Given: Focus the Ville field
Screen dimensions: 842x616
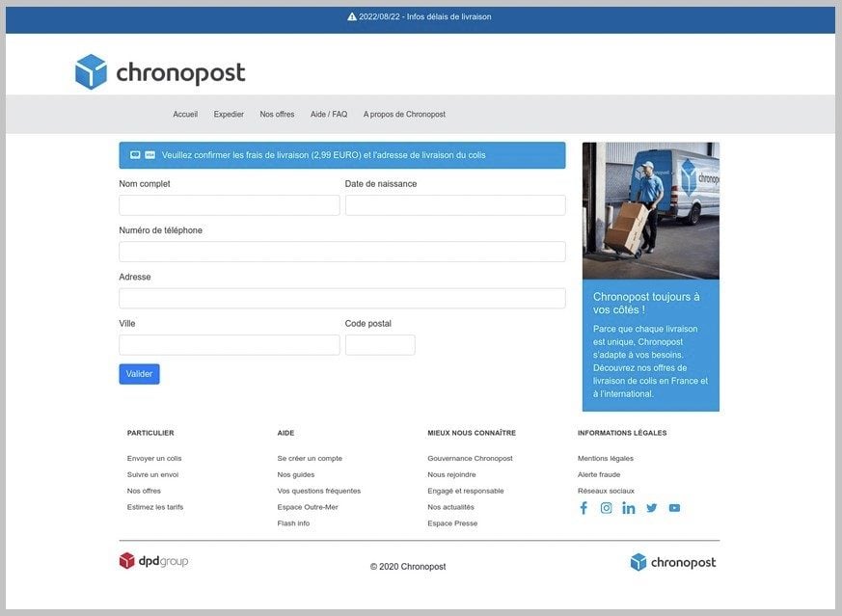Looking at the screenshot, I should click(x=230, y=345).
